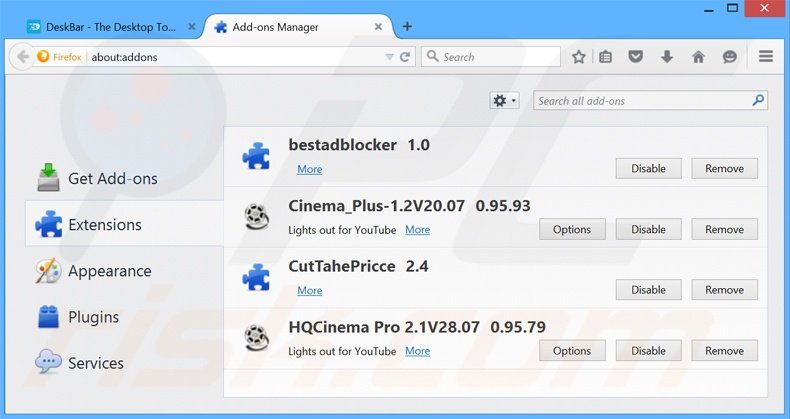The height and width of the screenshot is (419, 790).
Task: Click the Cinema_Plus film reel icon
Action: click(256, 216)
